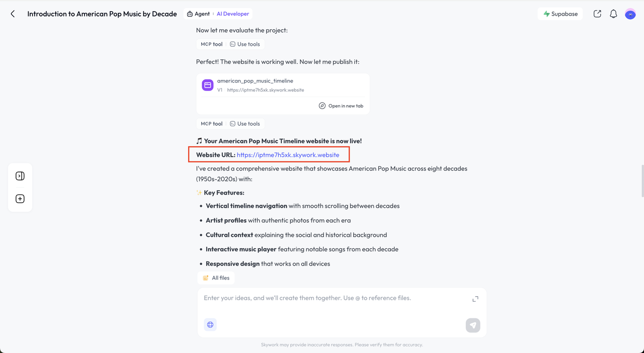Open the user avatar menu
Screen dimensions: 644x353
630,14
